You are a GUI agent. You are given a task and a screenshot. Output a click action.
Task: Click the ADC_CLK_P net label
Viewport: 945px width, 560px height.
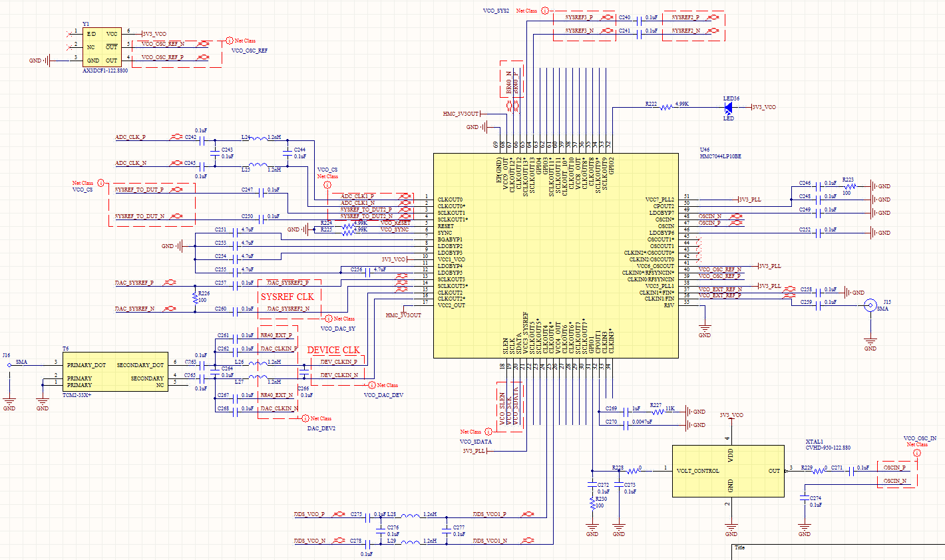tap(130, 138)
